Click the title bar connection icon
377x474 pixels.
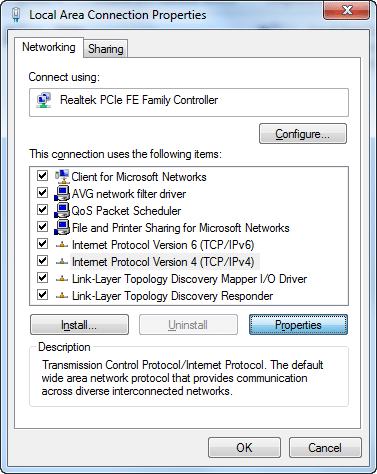(x=16, y=15)
